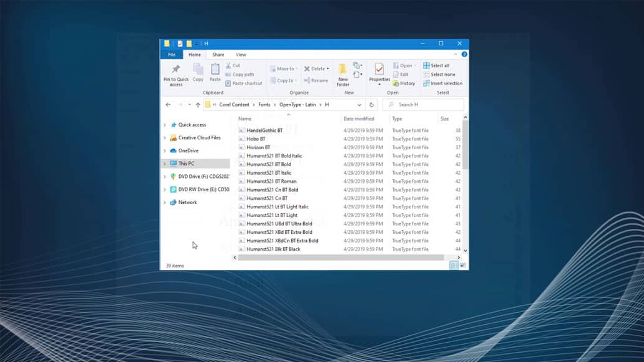Click Invert selection in the ribbon
644x362 pixels.
point(442,83)
